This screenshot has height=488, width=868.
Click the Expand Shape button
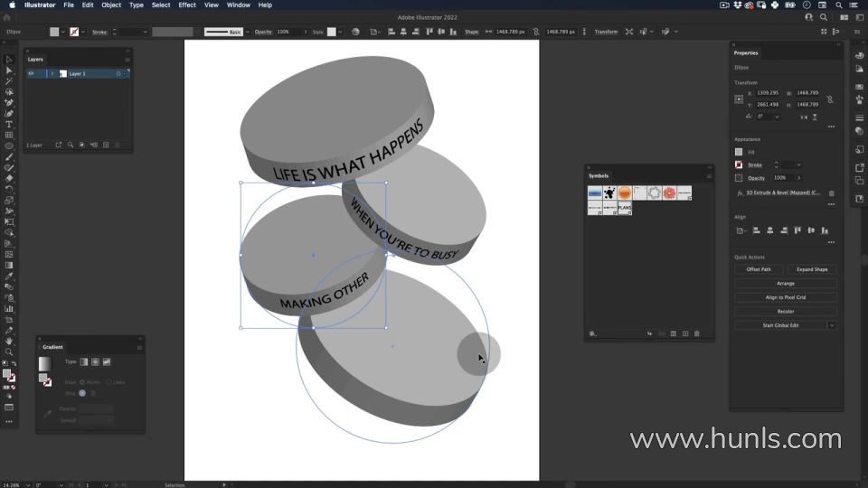pyautogui.click(x=811, y=269)
